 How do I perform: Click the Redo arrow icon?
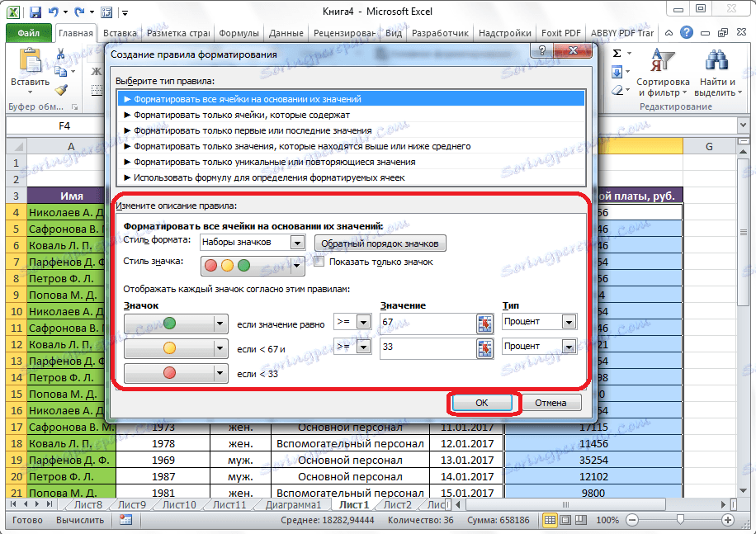(78, 12)
